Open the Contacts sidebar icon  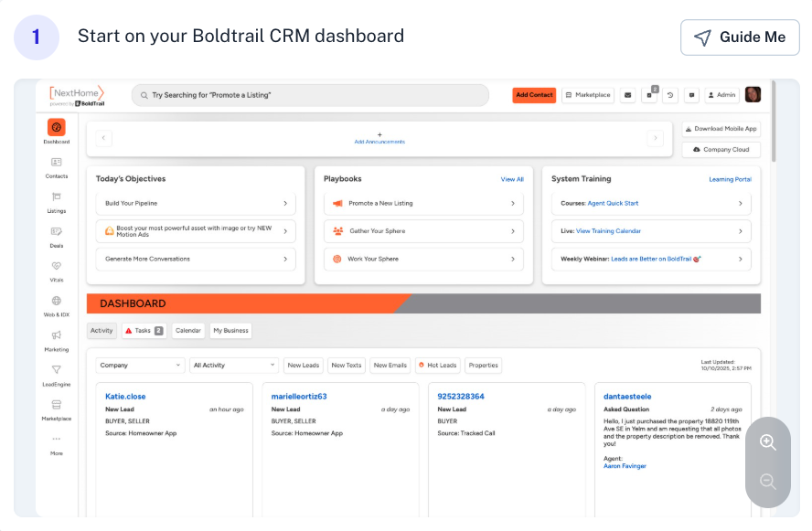pyautogui.click(x=57, y=163)
